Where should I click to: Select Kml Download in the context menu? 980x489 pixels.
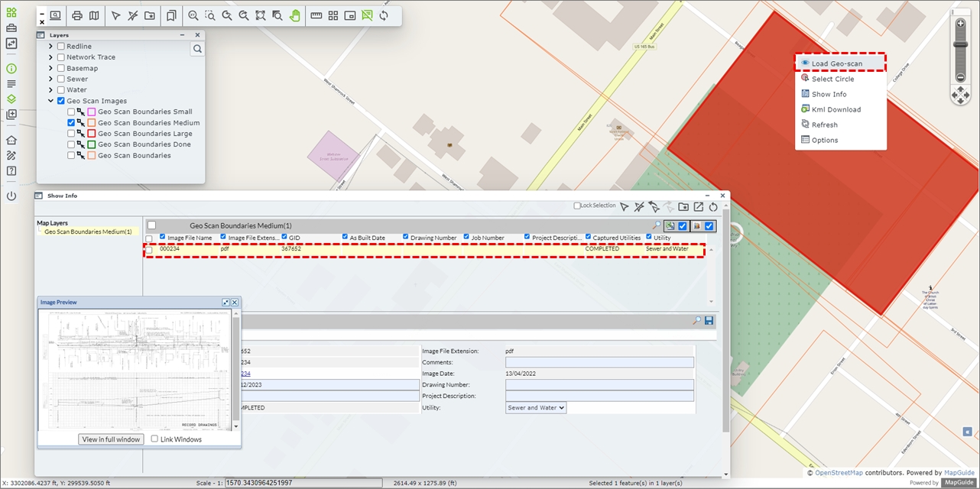coord(836,109)
